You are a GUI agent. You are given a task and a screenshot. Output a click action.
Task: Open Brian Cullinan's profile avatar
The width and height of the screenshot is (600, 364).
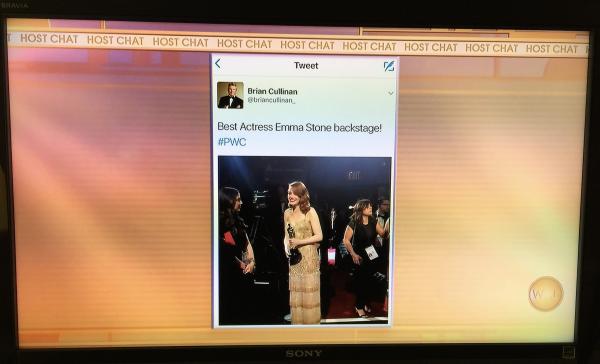[230, 95]
